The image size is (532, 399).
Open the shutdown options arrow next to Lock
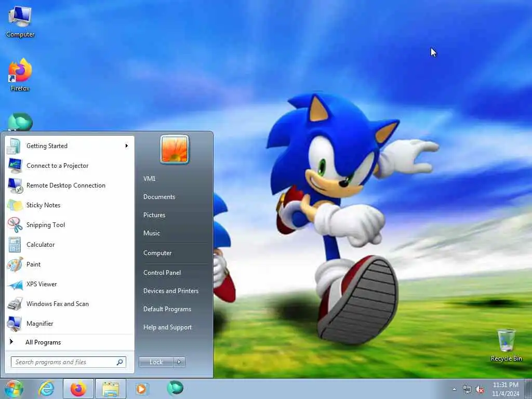[x=179, y=362]
